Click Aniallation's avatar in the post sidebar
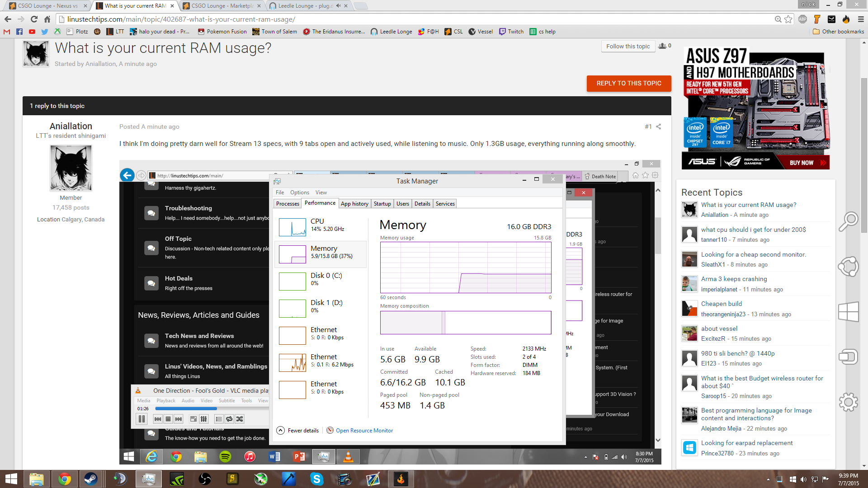The width and height of the screenshot is (868, 488). (x=71, y=168)
